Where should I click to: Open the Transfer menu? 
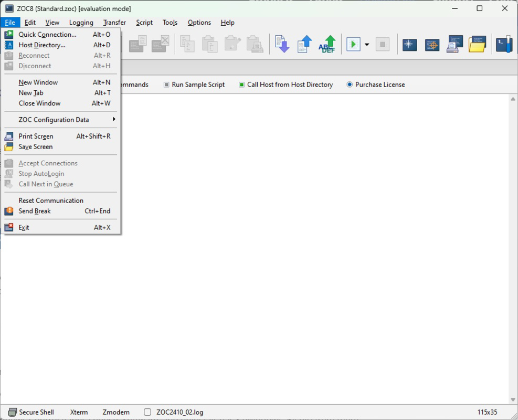point(114,23)
